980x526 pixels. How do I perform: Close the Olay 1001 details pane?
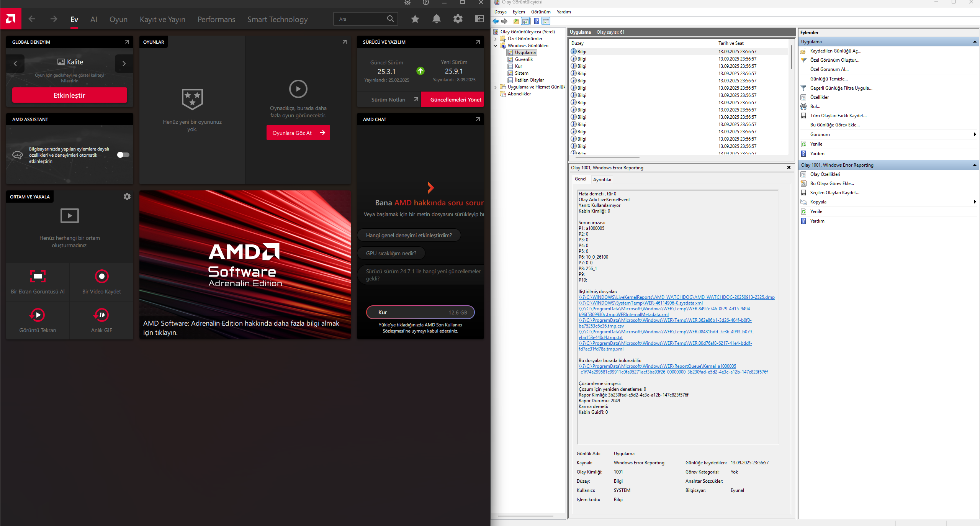pyautogui.click(x=789, y=167)
